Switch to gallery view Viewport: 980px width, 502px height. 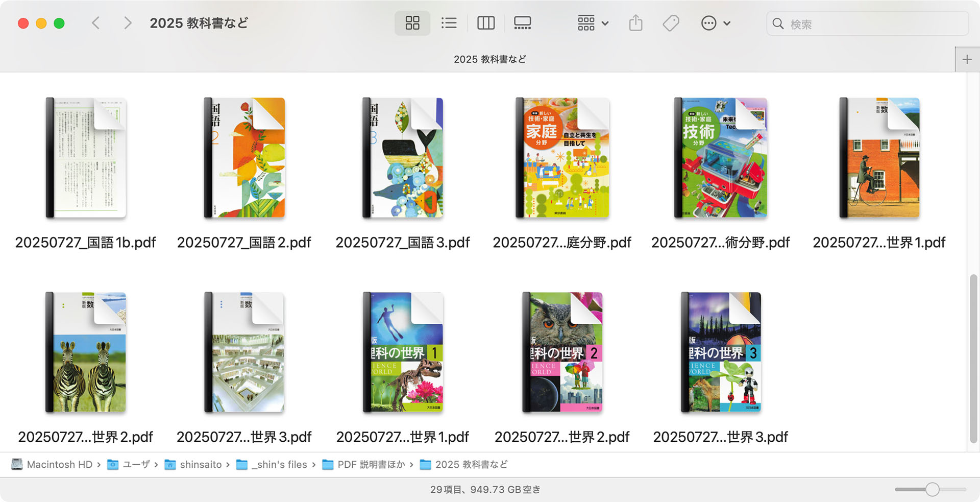522,23
